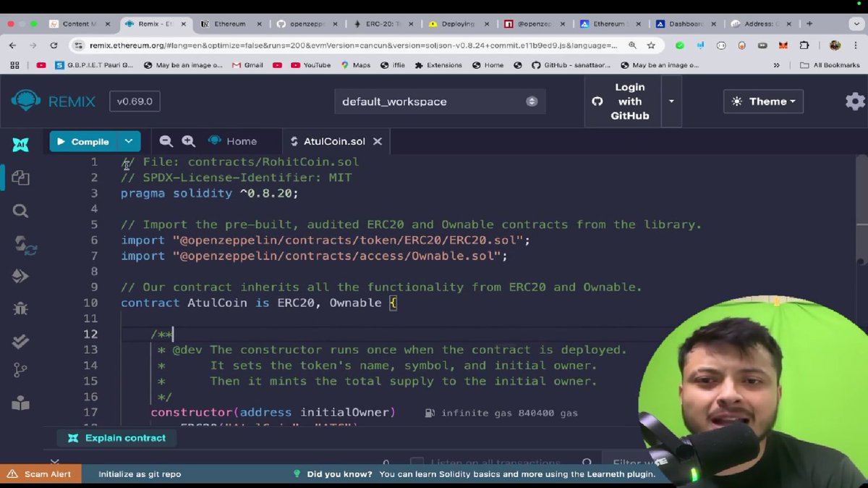
Task: Click the browser address bar URL
Action: coord(354,45)
